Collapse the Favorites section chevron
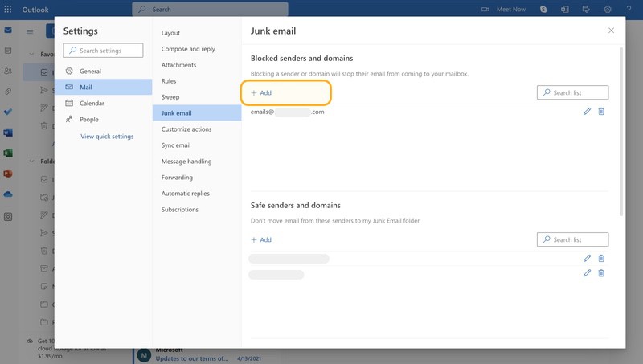This screenshot has height=364, width=643. pos(31,54)
